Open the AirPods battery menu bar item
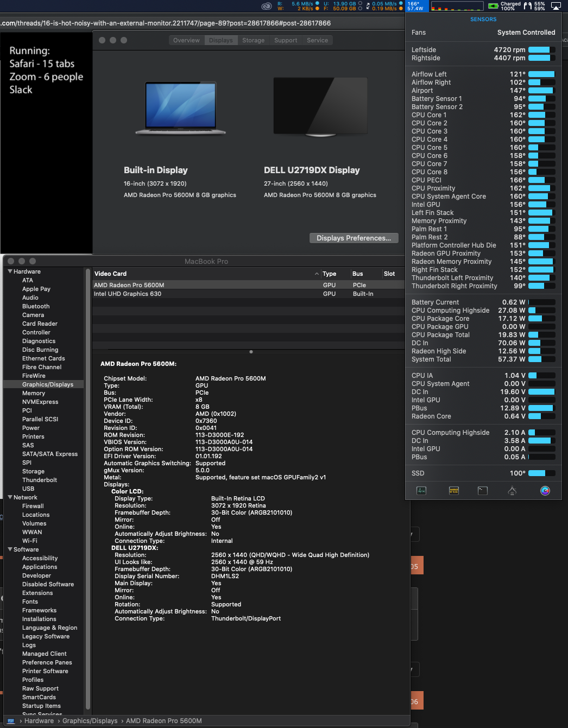The width and height of the screenshot is (568, 728). click(534, 6)
